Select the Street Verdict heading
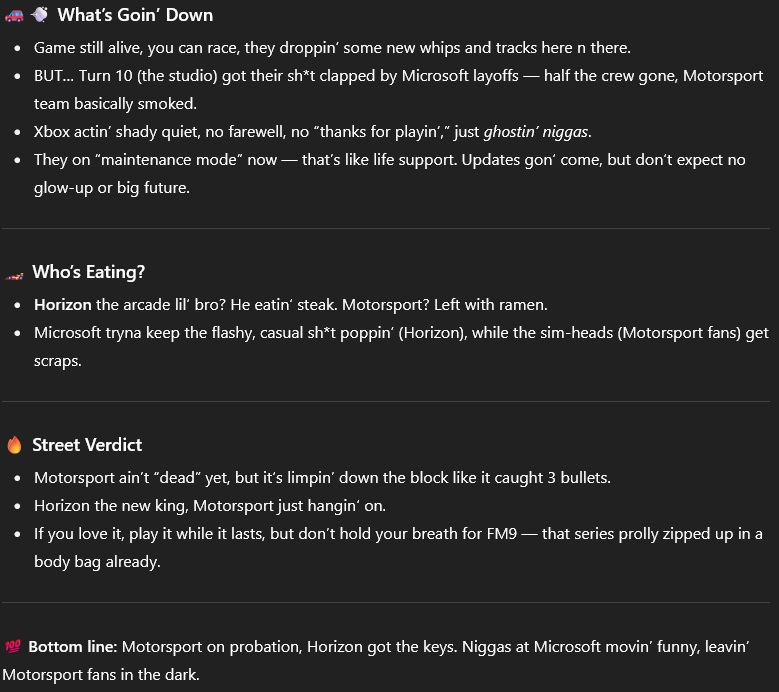779x692 pixels. (87, 445)
